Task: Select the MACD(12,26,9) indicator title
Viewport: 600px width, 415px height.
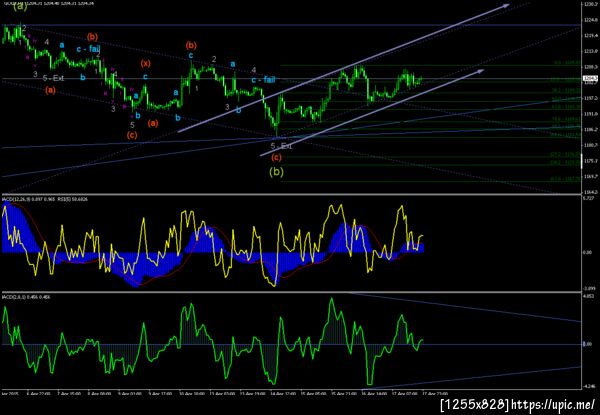Action: click(44, 200)
